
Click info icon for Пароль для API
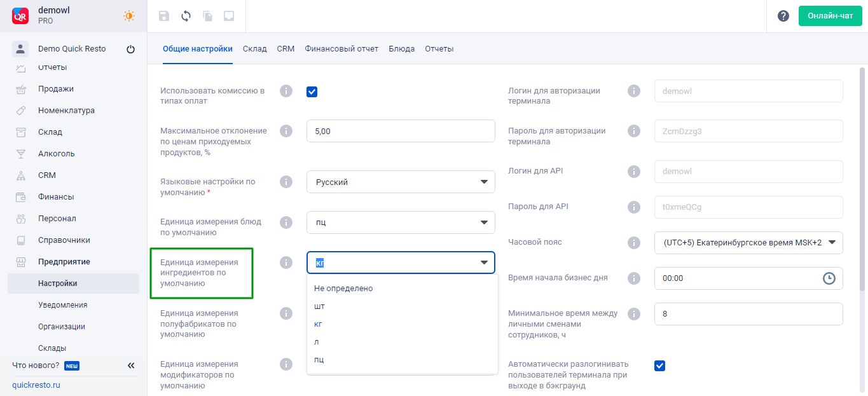(634, 207)
